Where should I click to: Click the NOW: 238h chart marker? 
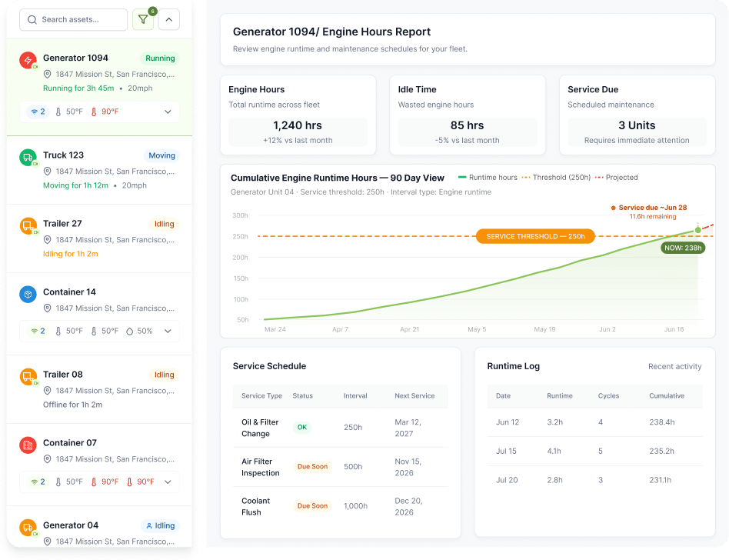coord(683,248)
